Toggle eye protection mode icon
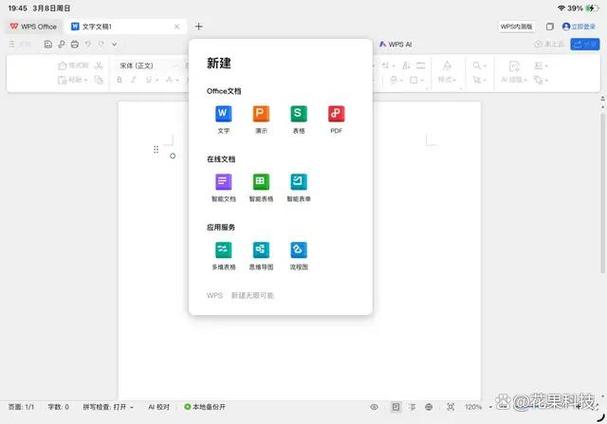 click(374, 407)
